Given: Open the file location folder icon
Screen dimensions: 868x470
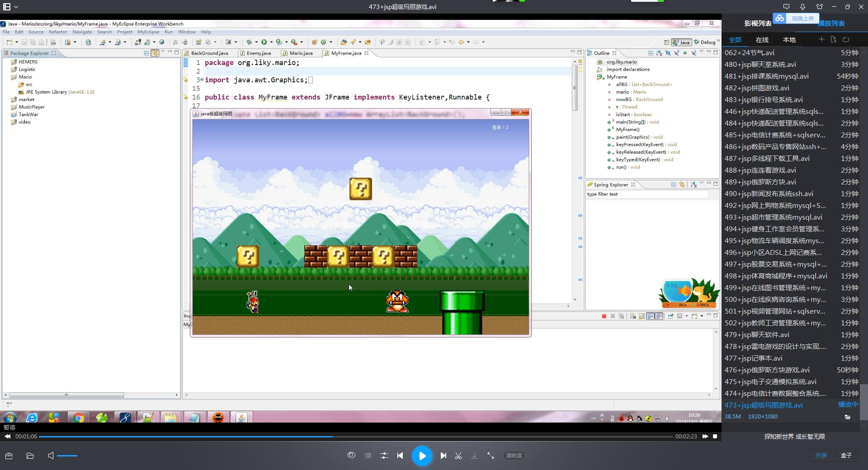Looking at the screenshot, I should pyautogui.click(x=847, y=417).
